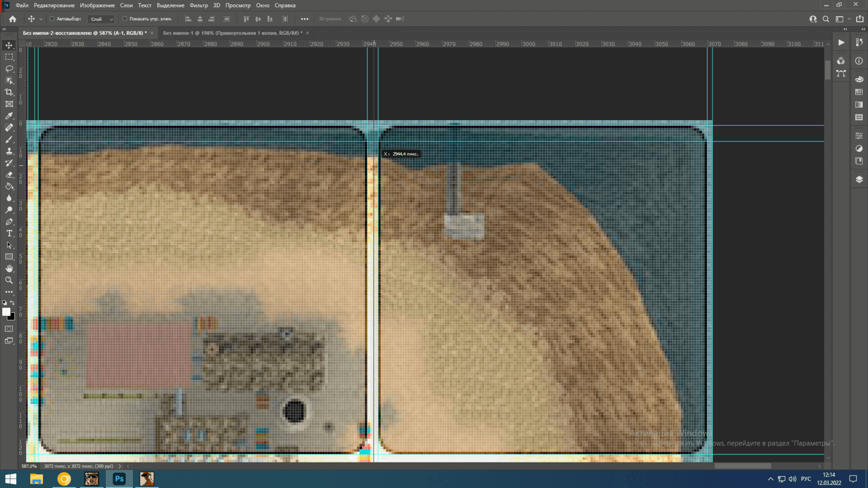This screenshot has width=868, height=488.
Task: Expand the Move tool preset picker
Action: click(x=41, y=19)
